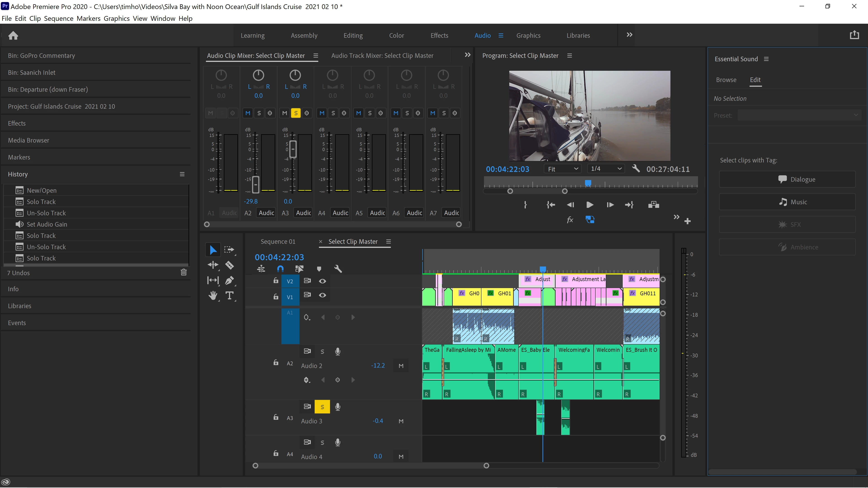This screenshot has width=868, height=488.
Task: Select the Pen tool
Action: 229,280
